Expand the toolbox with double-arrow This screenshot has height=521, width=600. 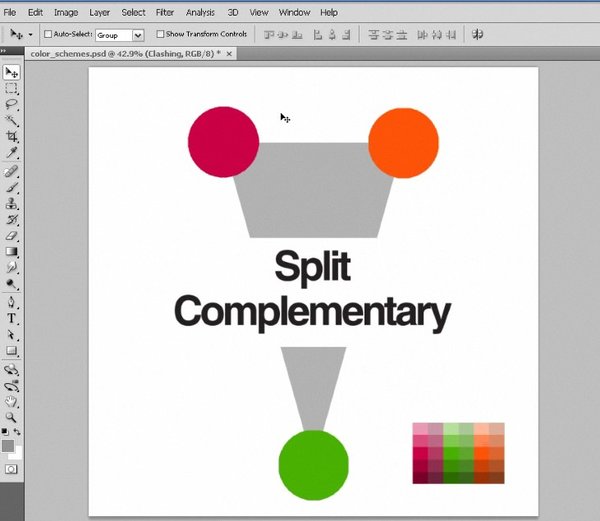3,50
